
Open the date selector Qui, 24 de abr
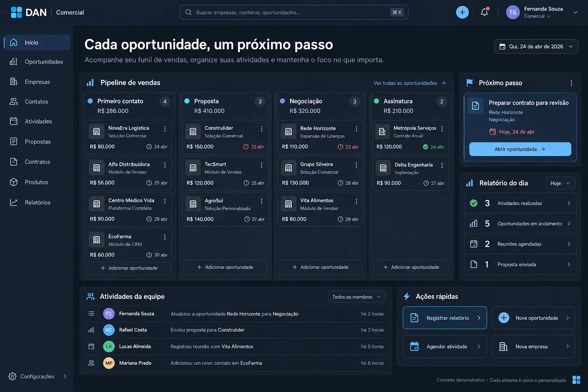pyautogui.click(x=536, y=47)
